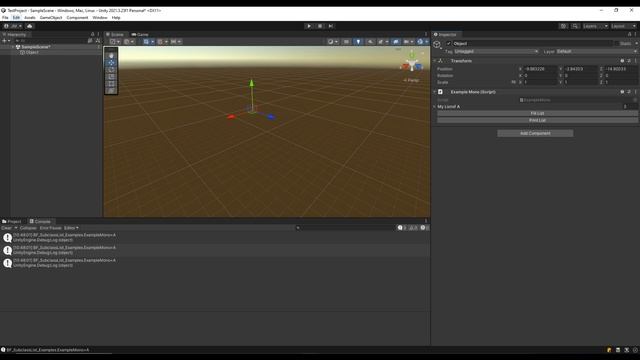Viewport: 640px width, 360px height.
Task: Open the Window menu
Action: [x=100, y=18]
